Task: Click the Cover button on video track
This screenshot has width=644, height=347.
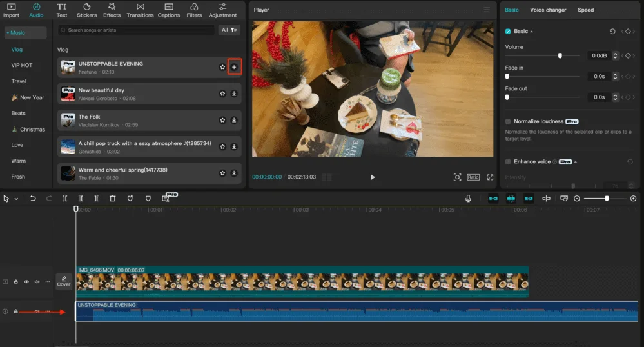Action: (64, 281)
